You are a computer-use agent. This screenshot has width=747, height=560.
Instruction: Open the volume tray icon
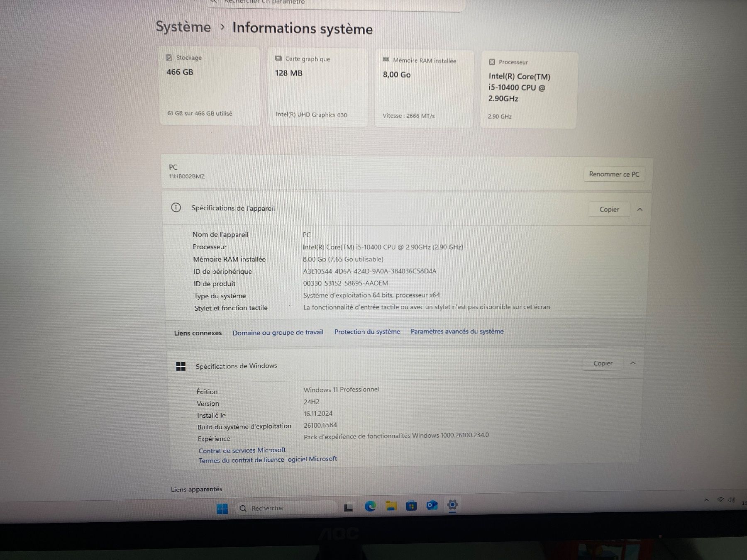[x=731, y=500]
